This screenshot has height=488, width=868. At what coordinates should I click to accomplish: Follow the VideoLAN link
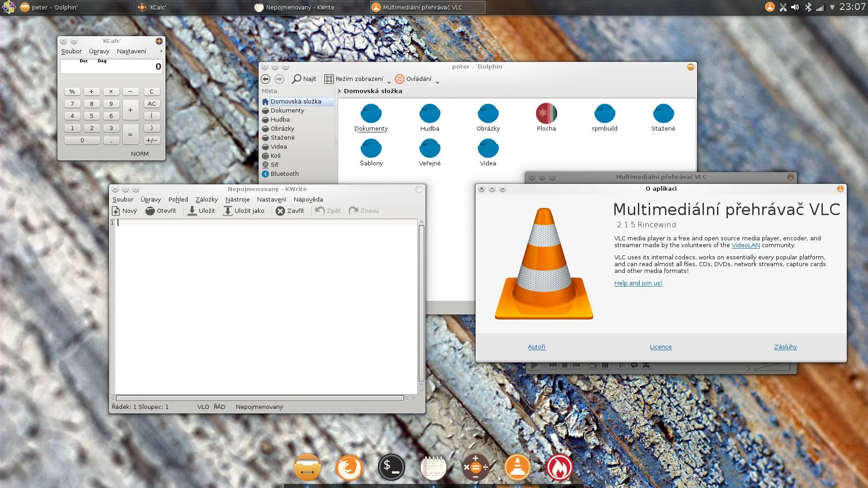pos(745,245)
